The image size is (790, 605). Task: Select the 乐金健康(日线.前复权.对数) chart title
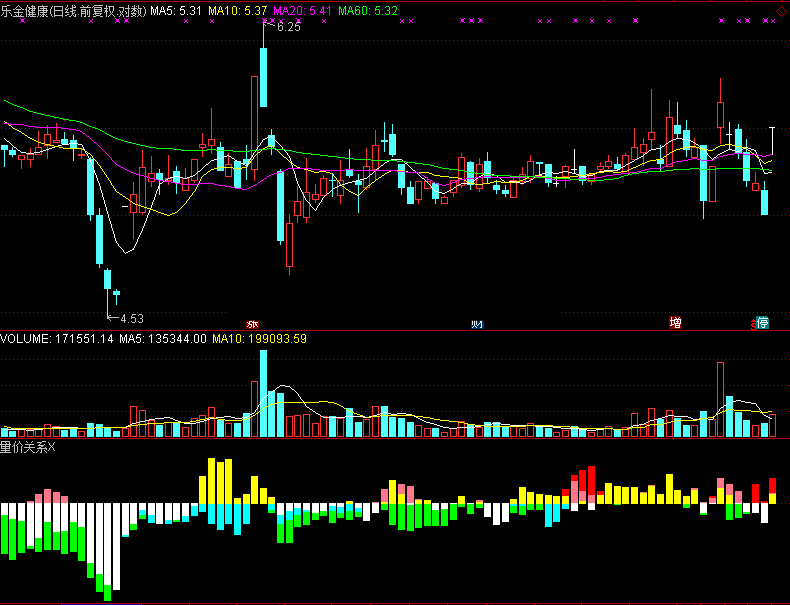click(x=74, y=11)
